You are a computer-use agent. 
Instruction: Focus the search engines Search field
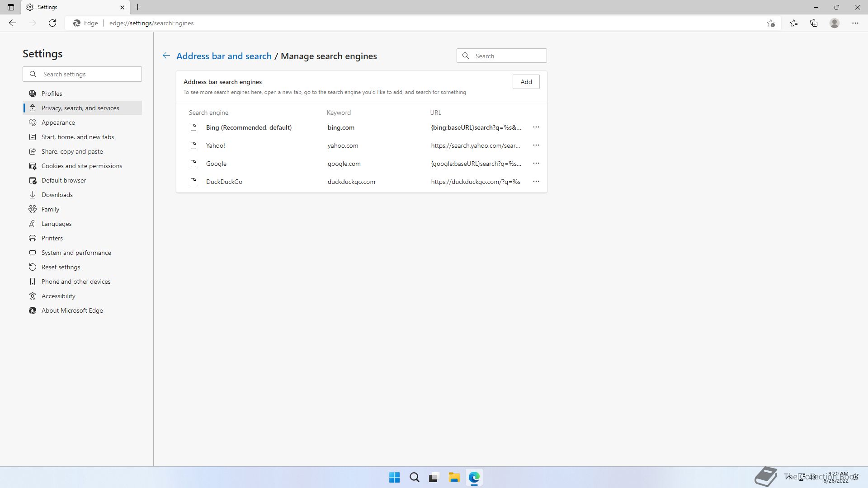(x=502, y=56)
